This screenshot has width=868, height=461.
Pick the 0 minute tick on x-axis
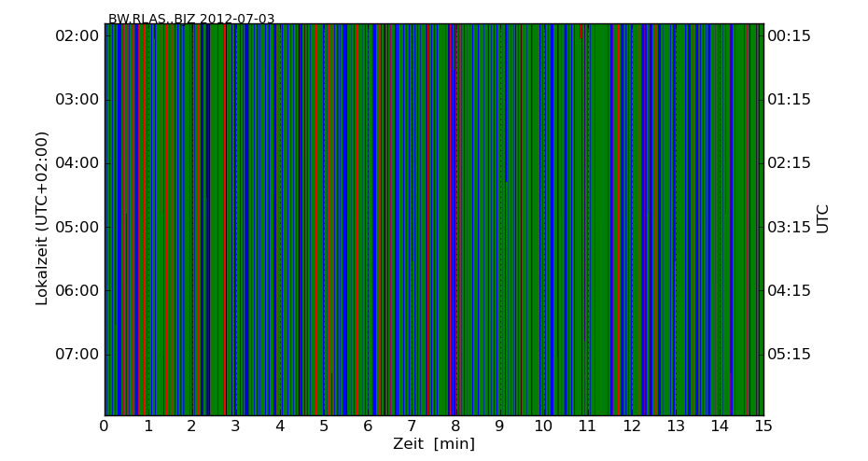[x=105, y=426]
